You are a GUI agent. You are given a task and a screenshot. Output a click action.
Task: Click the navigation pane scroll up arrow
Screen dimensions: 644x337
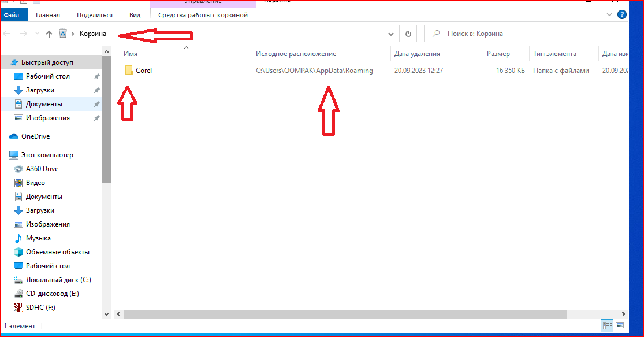click(x=106, y=51)
